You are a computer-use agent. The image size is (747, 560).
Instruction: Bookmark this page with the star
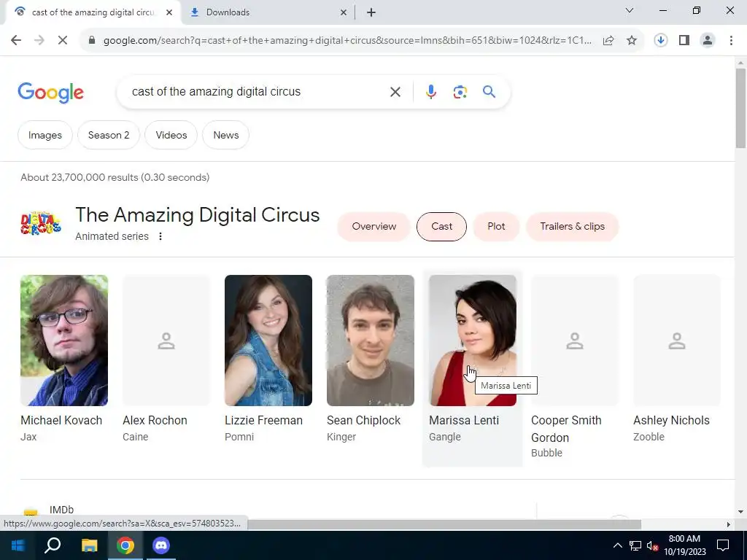tap(632, 41)
